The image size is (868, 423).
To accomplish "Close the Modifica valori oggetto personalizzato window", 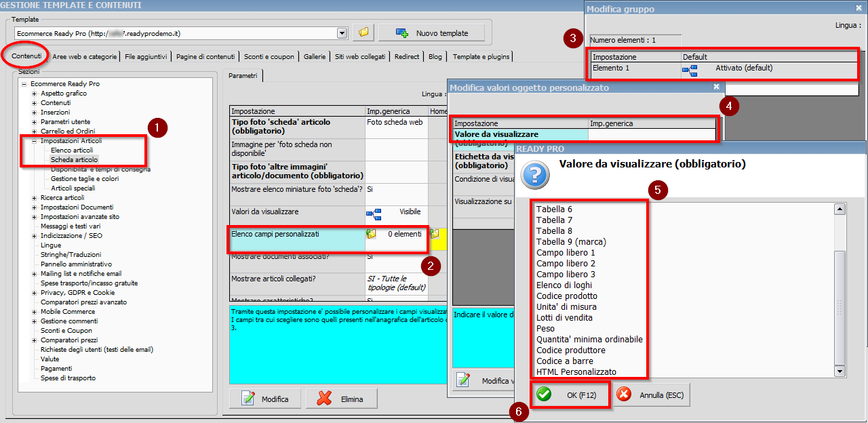I will click(x=717, y=87).
